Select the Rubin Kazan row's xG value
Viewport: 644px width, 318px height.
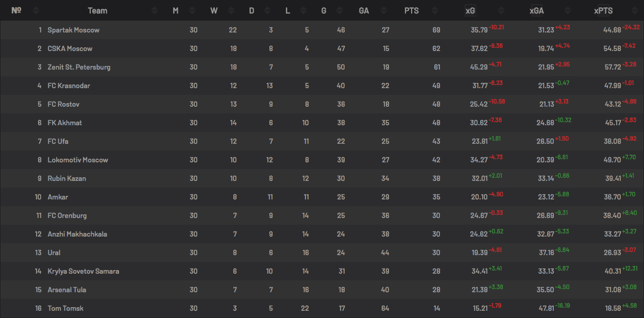pos(479,178)
